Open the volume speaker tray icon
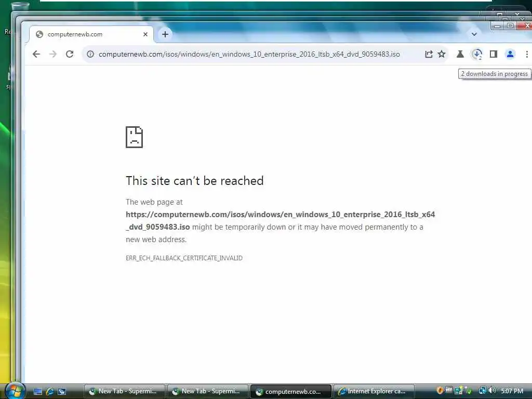Viewport: 532px width, 399px height. tap(493, 391)
